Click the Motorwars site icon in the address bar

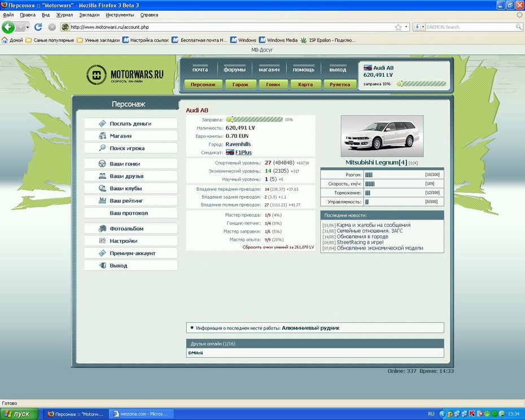click(x=65, y=27)
